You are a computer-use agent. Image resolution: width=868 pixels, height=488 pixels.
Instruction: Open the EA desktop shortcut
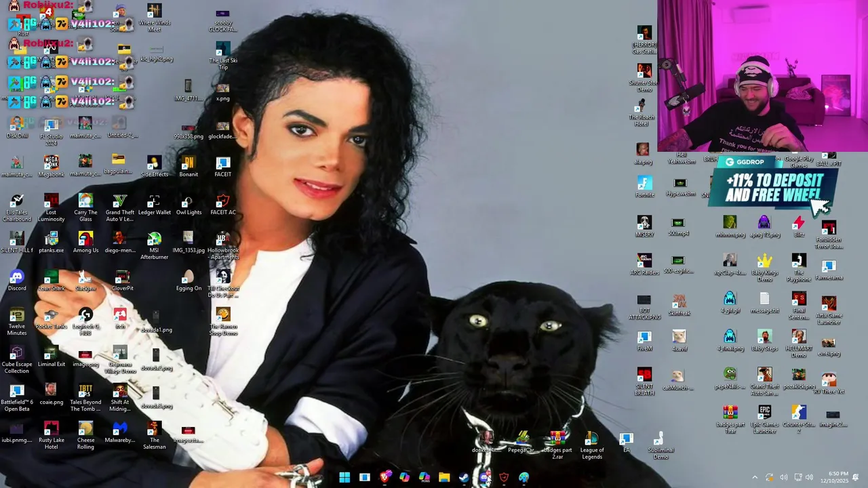point(626,443)
